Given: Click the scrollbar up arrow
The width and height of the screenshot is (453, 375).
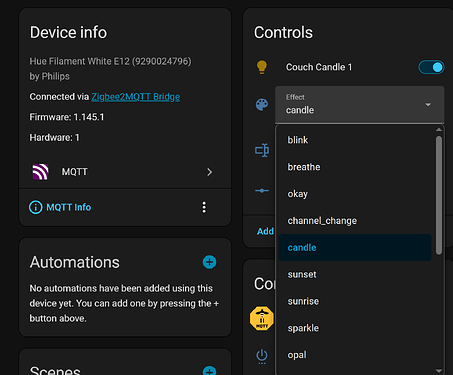Looking at the screenshot, I should click(x=439, y=129).
